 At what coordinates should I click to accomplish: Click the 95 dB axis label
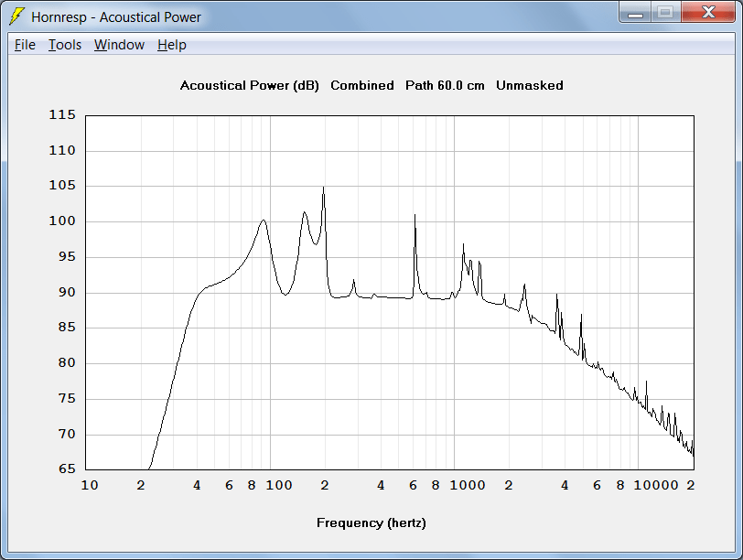click(67, 257)
